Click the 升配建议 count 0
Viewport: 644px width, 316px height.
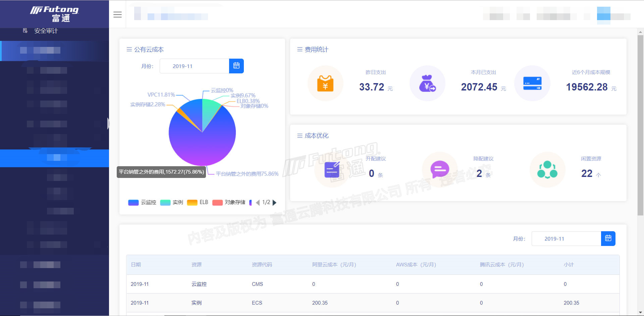click(371, 173)
